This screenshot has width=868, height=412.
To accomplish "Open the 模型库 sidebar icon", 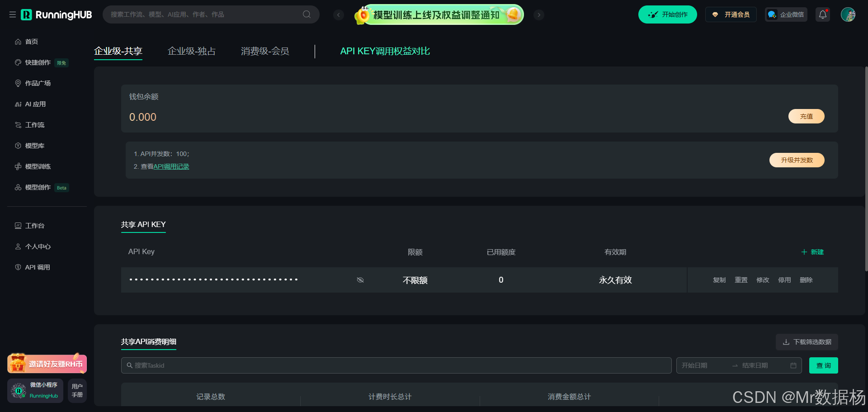I will coord(18,146).
